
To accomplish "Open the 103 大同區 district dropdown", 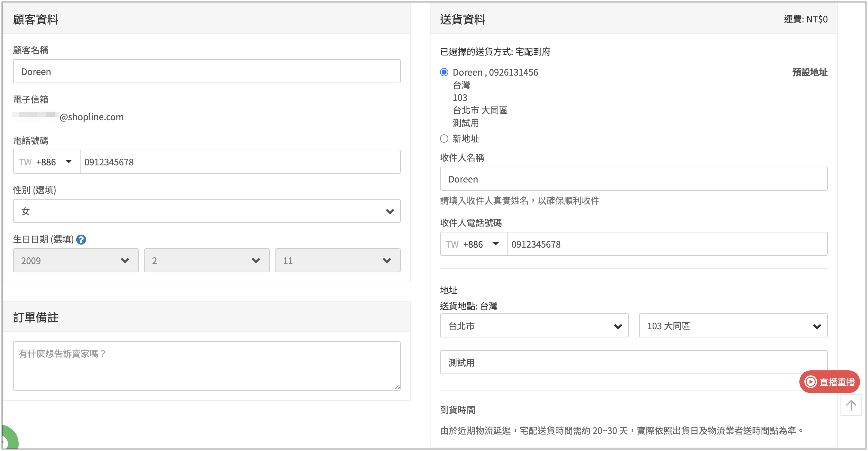I will click(x=733, y=326).
